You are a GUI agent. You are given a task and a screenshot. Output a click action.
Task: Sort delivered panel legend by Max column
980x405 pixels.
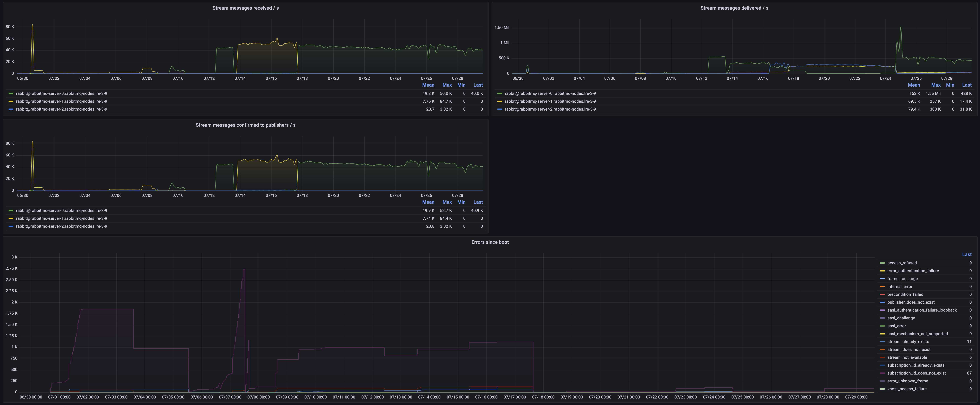coord(936,85)
